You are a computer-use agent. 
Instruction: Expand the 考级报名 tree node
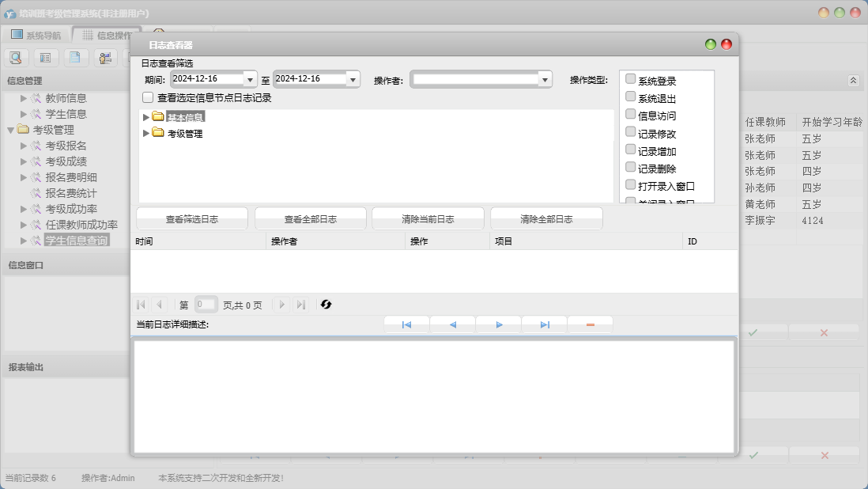click(23, 146)
